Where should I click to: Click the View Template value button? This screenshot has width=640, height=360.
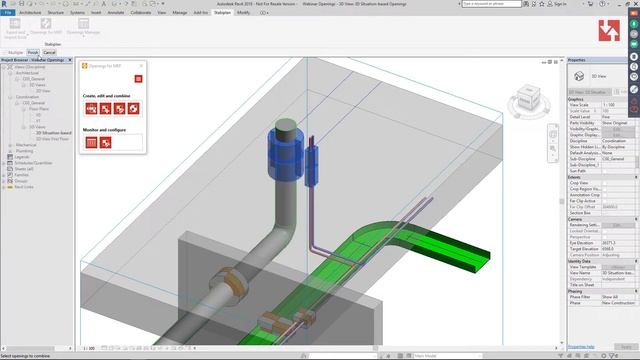point(618,267)
